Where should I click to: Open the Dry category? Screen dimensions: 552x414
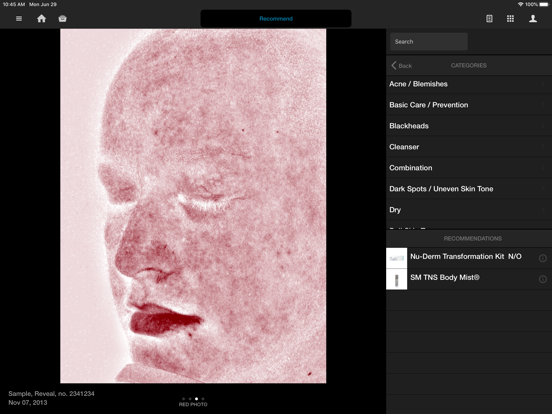(x=469, y=209)
